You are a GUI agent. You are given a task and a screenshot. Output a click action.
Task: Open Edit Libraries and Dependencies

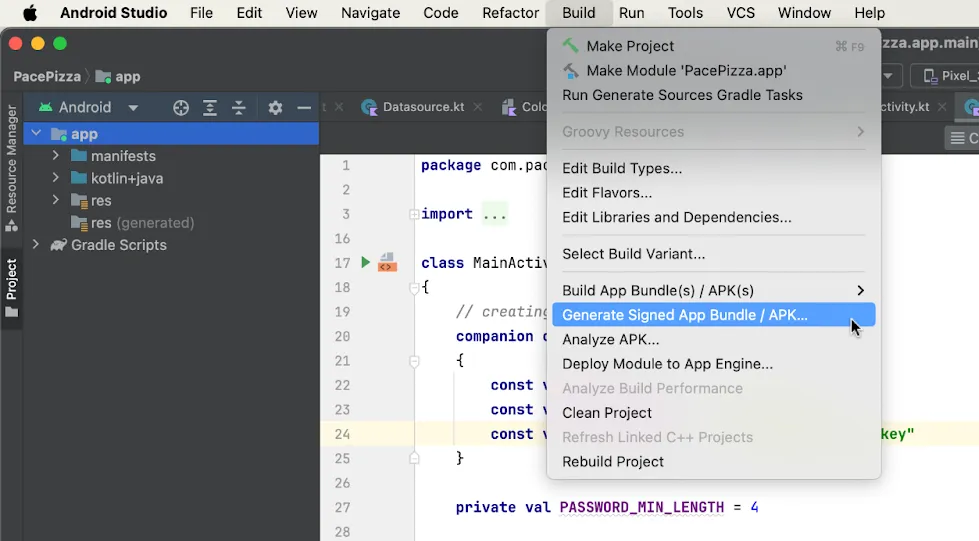pos(714,217)
